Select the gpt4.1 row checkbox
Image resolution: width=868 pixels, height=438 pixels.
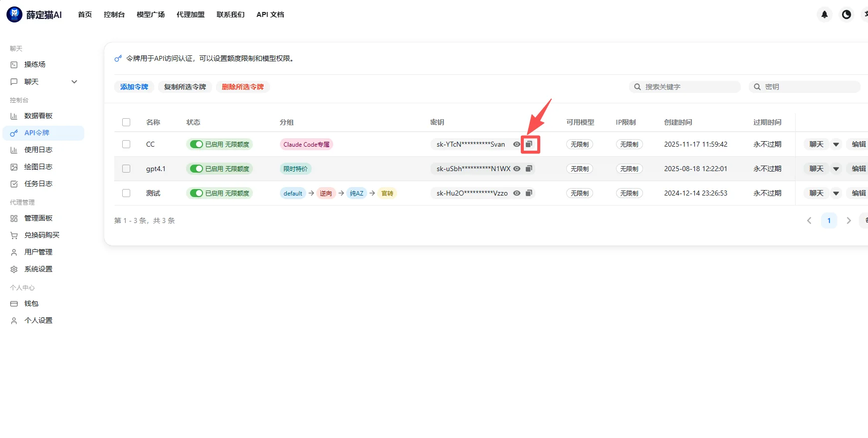pos(126,169)
